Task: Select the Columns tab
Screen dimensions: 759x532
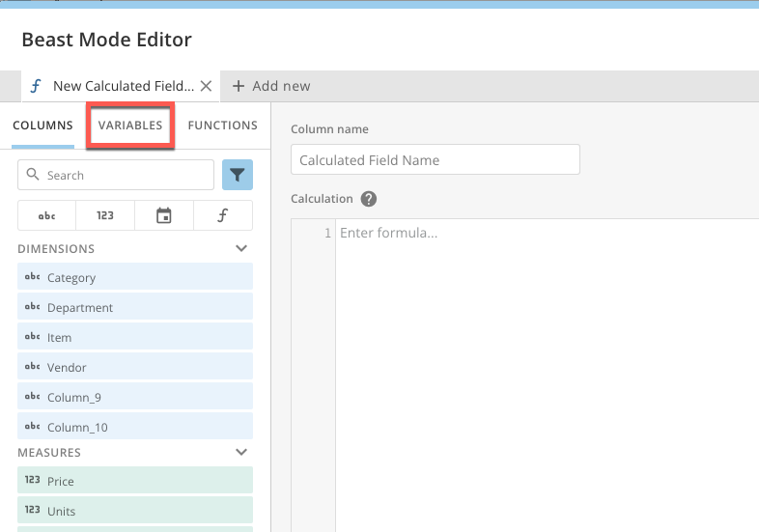Action: coord(42,126)
